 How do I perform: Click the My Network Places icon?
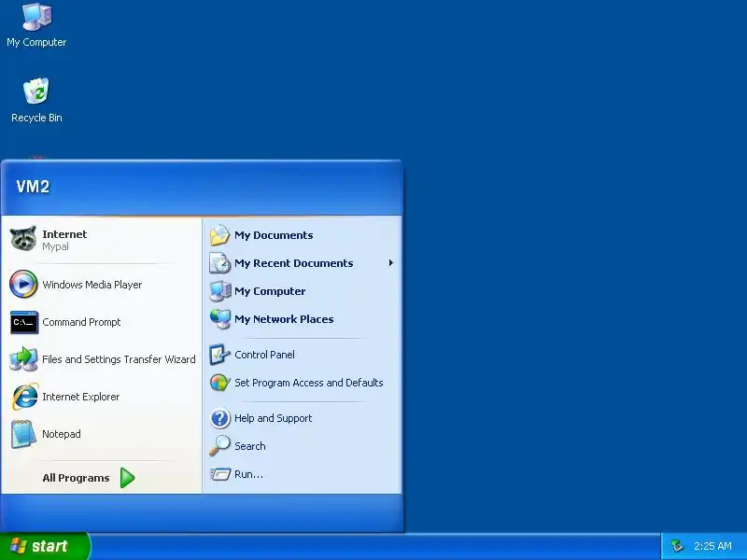coord(219,319)
